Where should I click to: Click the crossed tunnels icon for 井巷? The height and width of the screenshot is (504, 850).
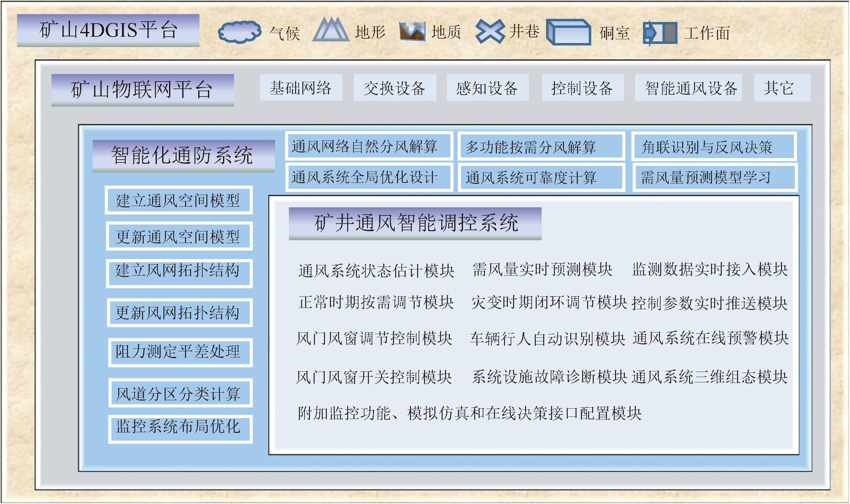pos(490,31)
